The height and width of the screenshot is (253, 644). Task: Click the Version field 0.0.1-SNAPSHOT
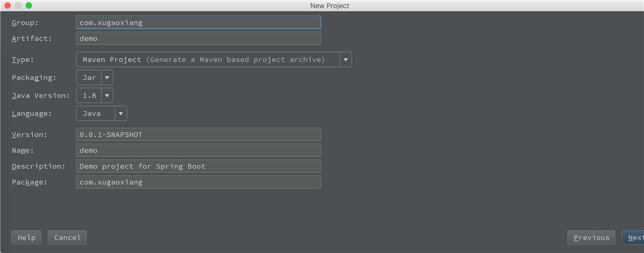pos(198,135)
